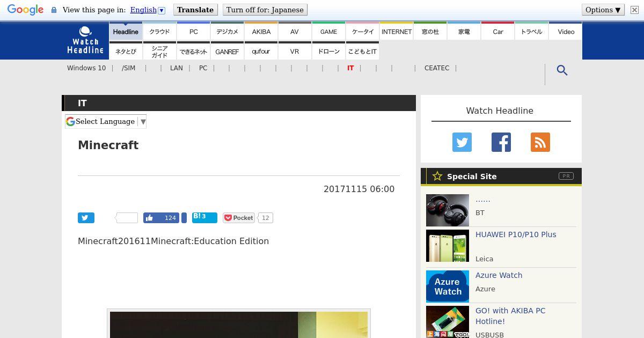Click the Translate button

[x=195, y=10]
